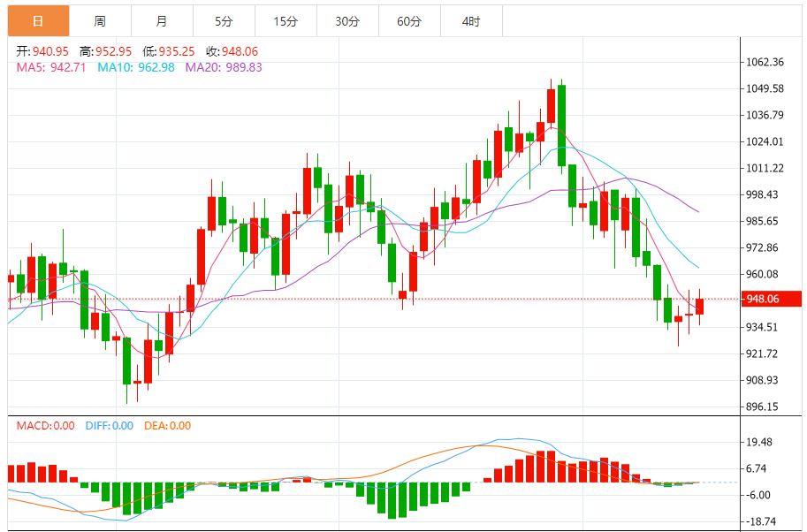Click the 972.86 price axis label
The image size is (807, 532).
click(762, 247)
